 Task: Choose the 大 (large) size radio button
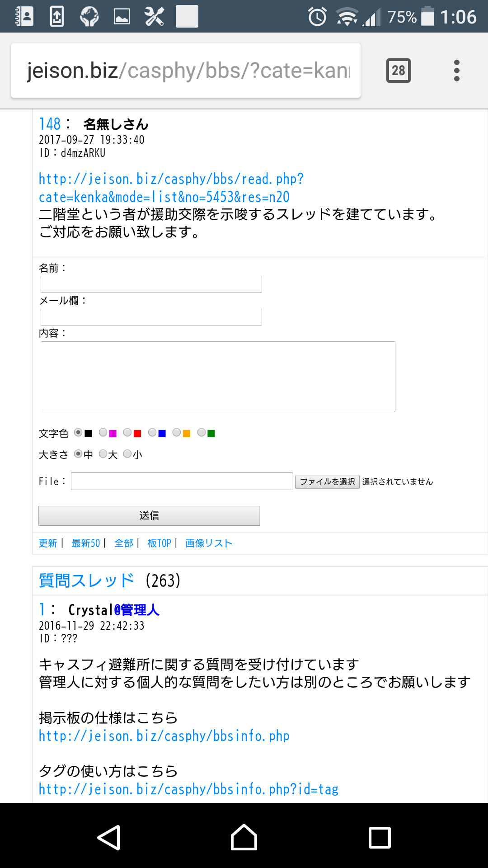click(x=103, y=453)
